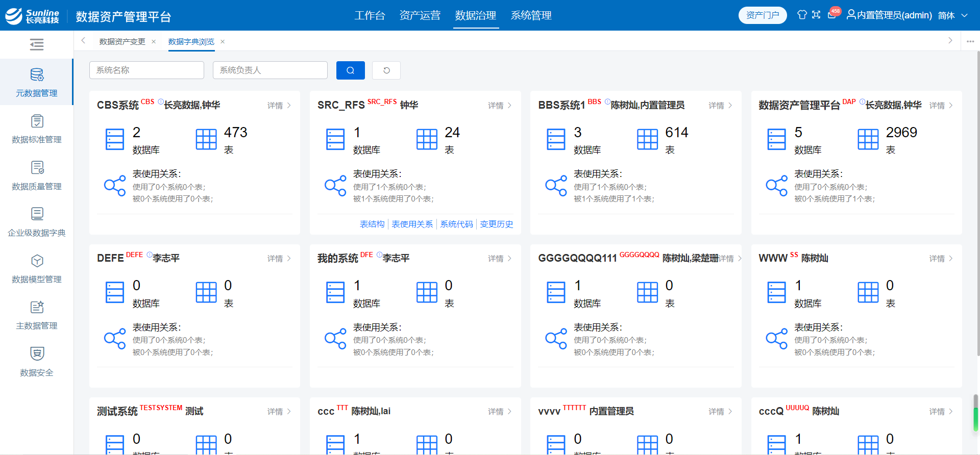The image size is (980, 455).
Task: Click database icon in WWW card
Action: (776, 292)
